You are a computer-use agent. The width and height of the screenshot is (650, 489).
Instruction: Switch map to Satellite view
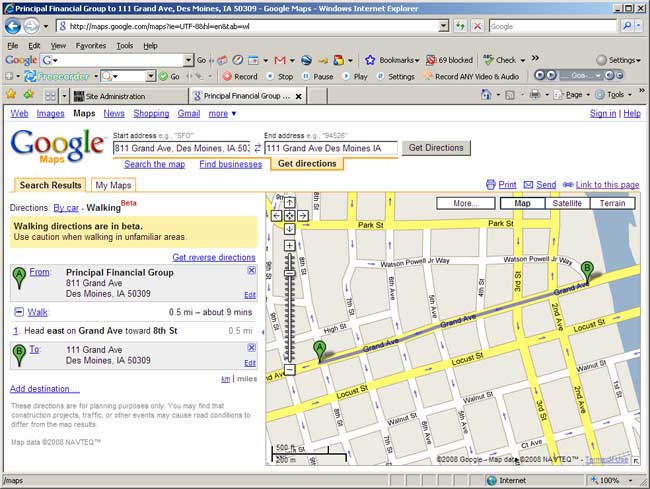567,203
